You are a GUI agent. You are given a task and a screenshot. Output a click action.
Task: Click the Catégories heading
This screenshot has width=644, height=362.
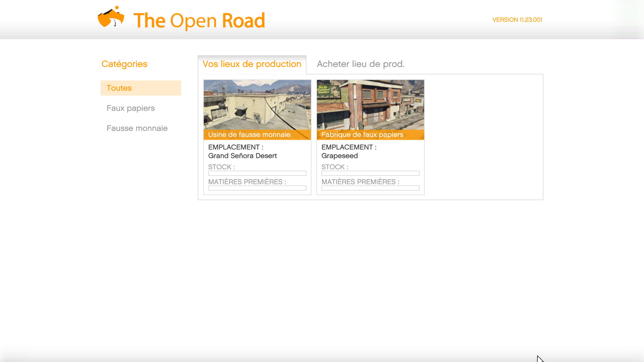coord(124,64)
